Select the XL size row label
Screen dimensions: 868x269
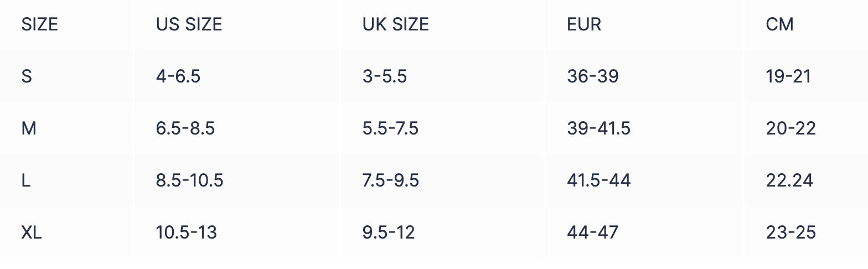coord(32,232)
